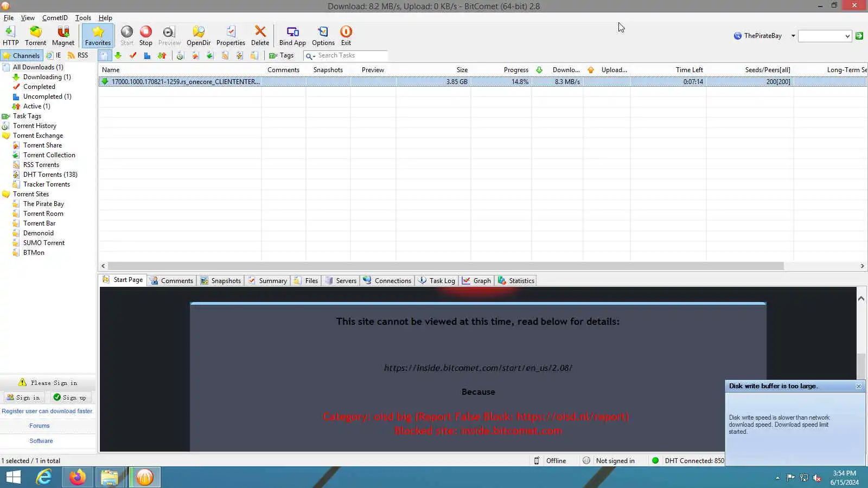Open the Tags filter button

click(282, 55)
